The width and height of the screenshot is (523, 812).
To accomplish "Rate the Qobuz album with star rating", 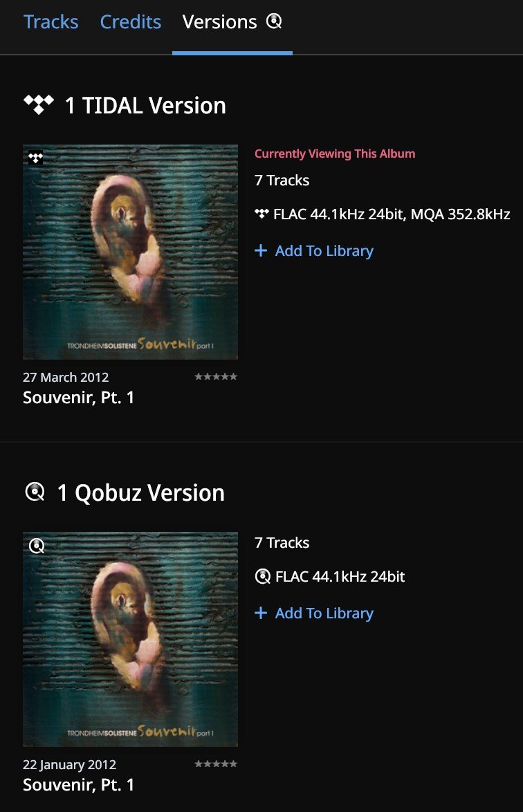I will click(x=216, y=764).
